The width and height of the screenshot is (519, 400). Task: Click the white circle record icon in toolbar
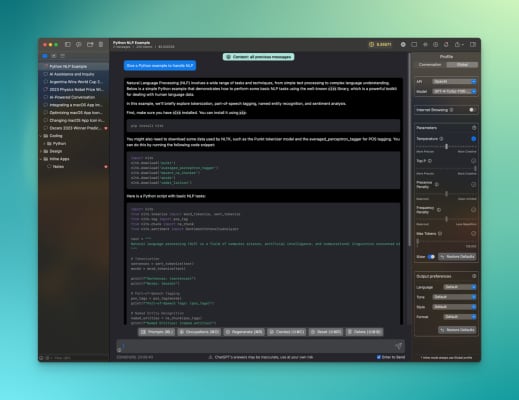403,44
